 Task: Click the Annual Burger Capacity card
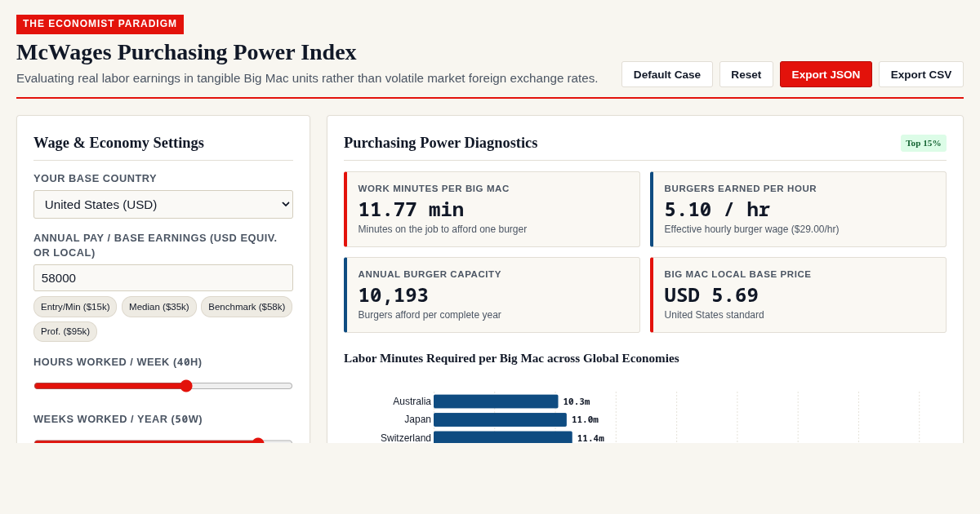pyautogui.click(x=492, y=295)
